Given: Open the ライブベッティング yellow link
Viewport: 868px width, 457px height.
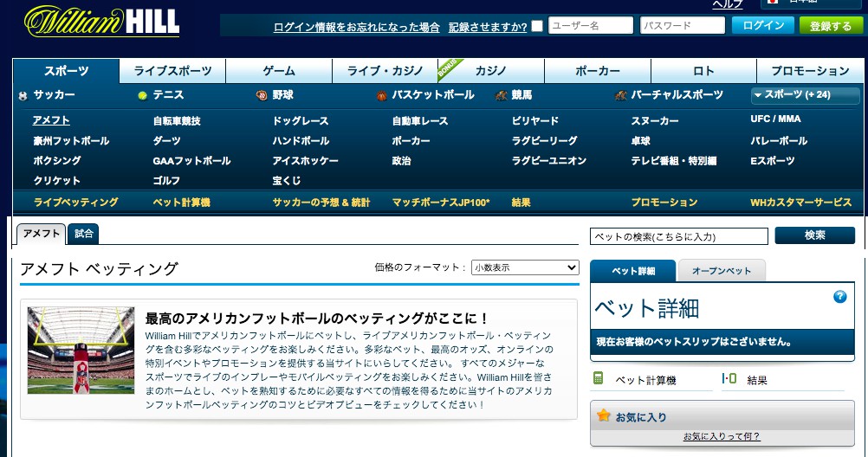Looking at the screenshot, I should pos(76,202).
